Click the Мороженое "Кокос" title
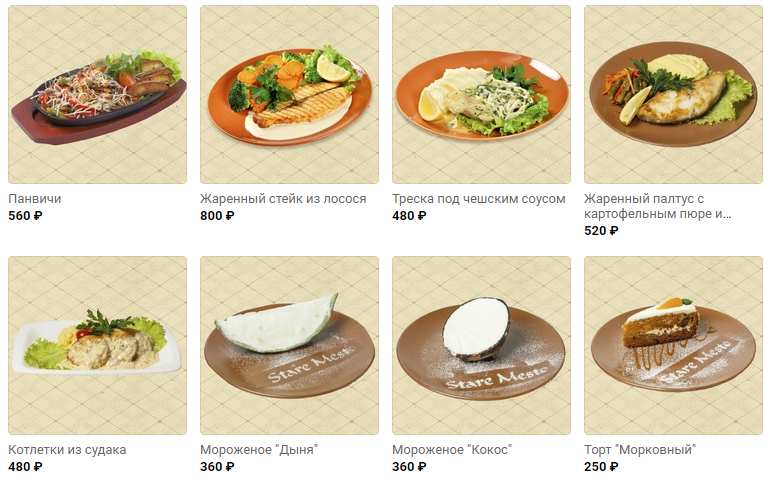Screen dimensions: 767x483 (x=452, y=450)
